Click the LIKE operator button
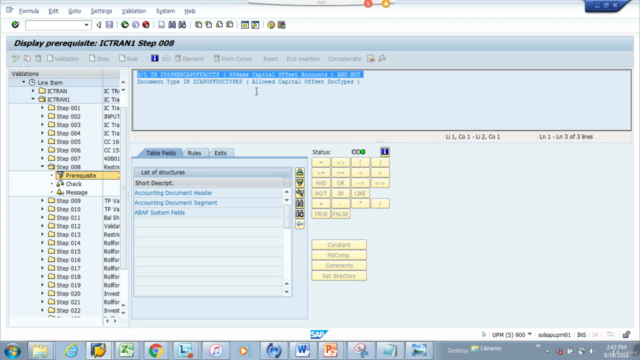The image size is (640, 360). point(360,193)
